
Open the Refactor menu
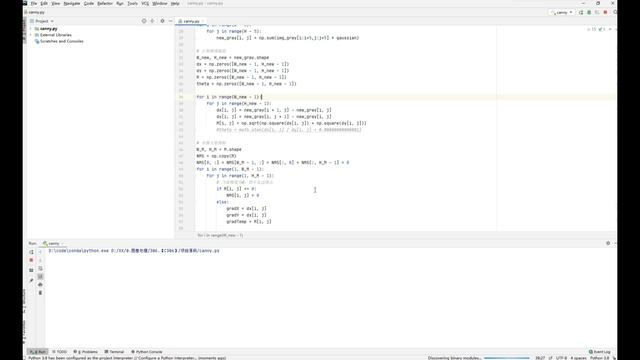(105, 3)
